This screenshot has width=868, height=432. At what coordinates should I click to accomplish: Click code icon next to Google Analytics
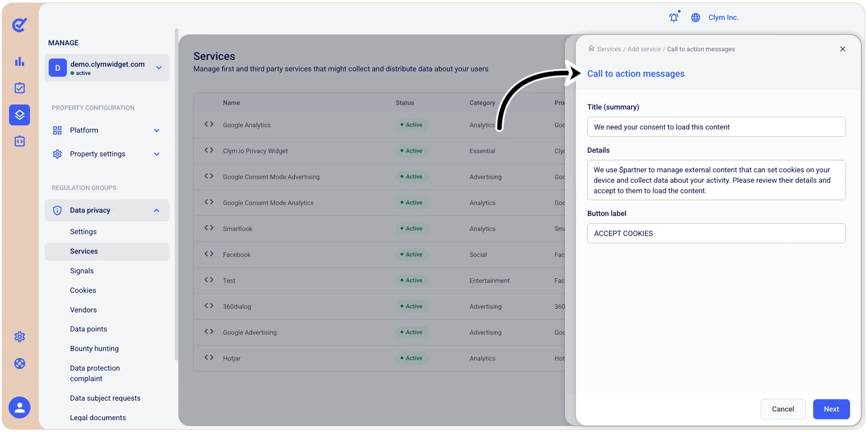pyautogui.click(x=209, y=124)
